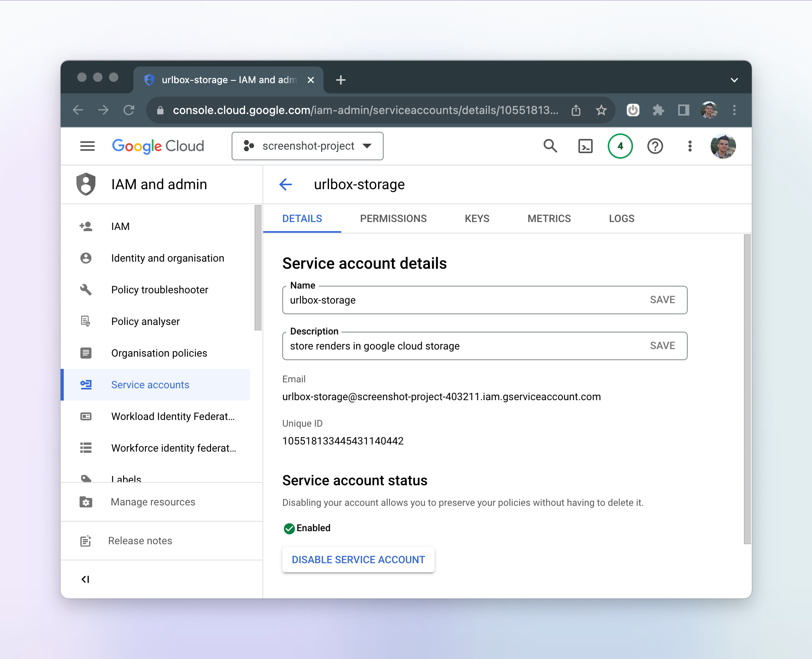
Task: Open browser extensions puzzle icon
Action: coord(658,110)
